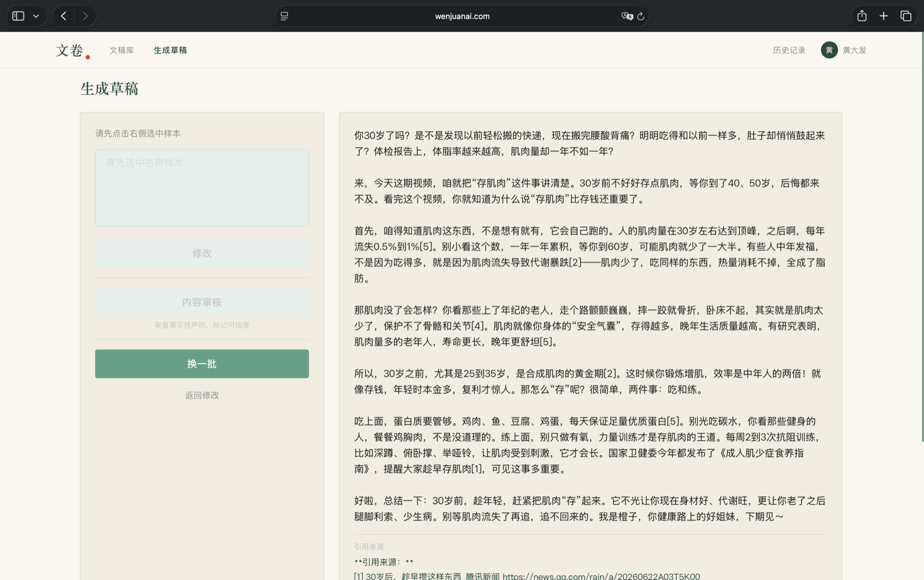This screenshot has height=580, width=924.
Task: Open the news.qq.com source link
Action: coord(601,576)
